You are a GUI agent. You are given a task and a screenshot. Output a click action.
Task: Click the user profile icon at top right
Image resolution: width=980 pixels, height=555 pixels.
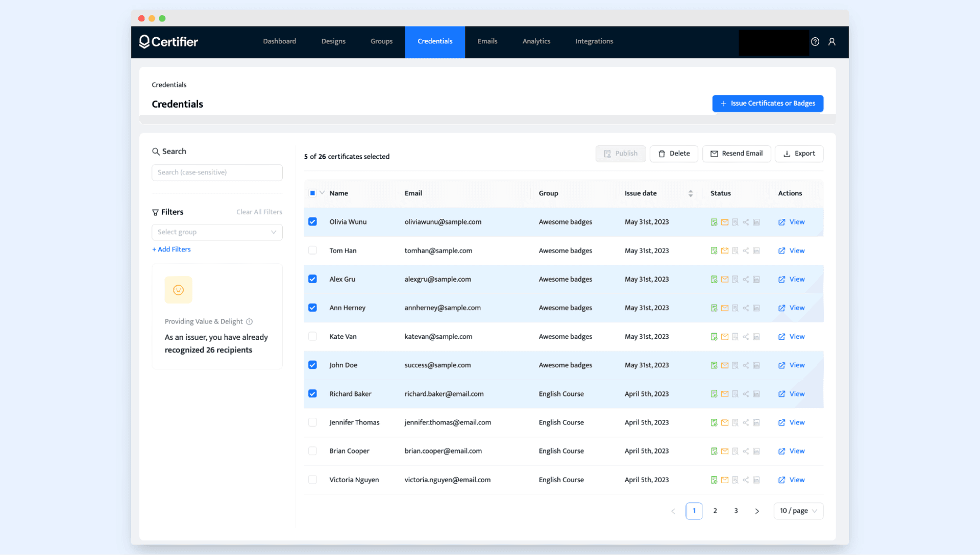click(832, 42)
